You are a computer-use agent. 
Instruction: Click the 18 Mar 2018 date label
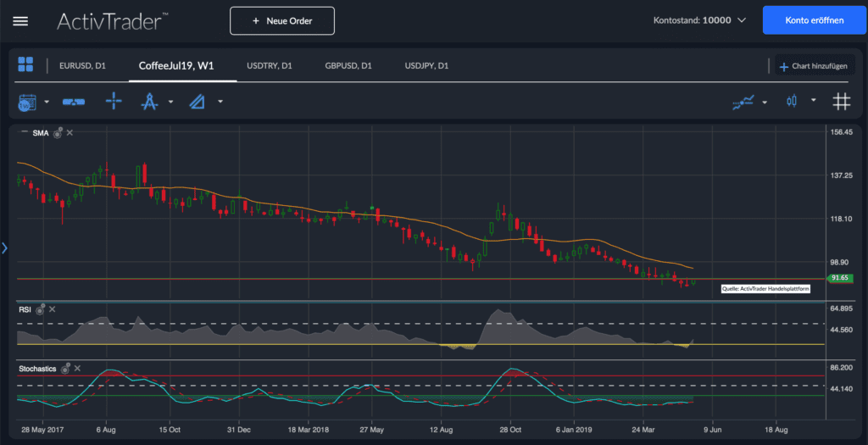click(309, 430)
